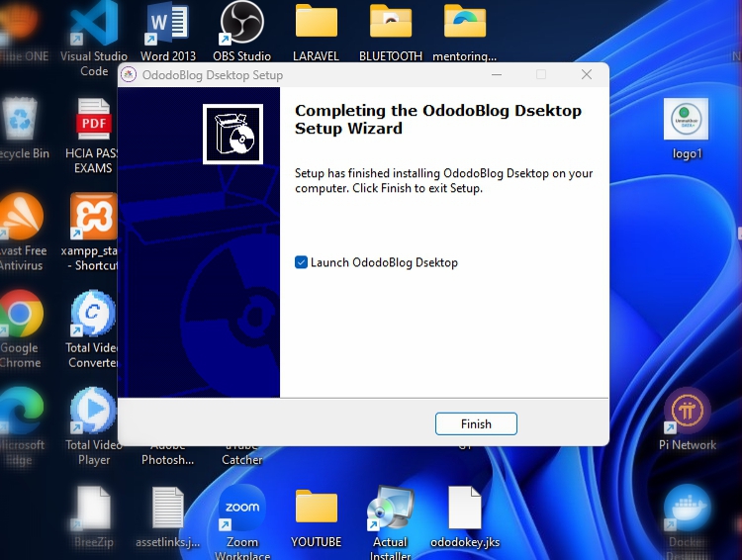
Task: Open Word 2013 desktop shortcut
Action: [x=168, y=27]
